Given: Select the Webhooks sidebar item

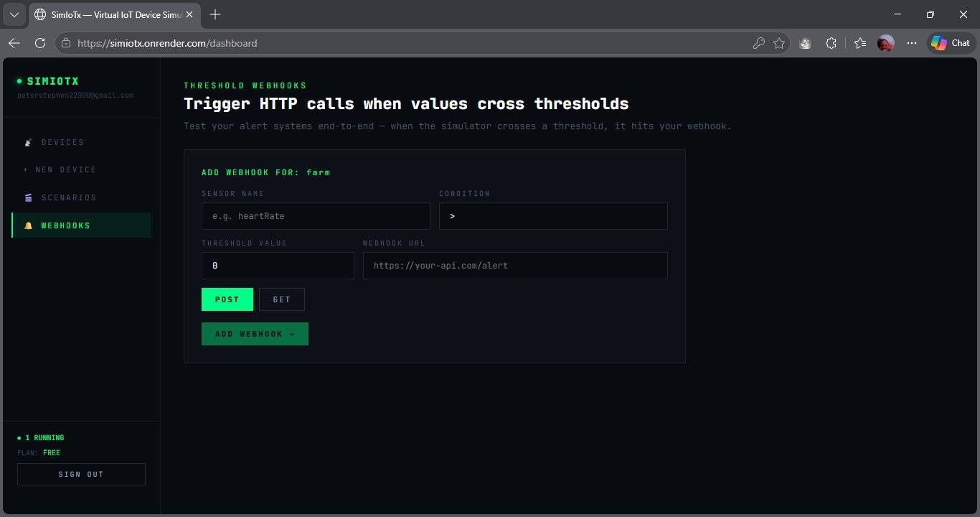Looking at the screenshot, I should [81, 225].
